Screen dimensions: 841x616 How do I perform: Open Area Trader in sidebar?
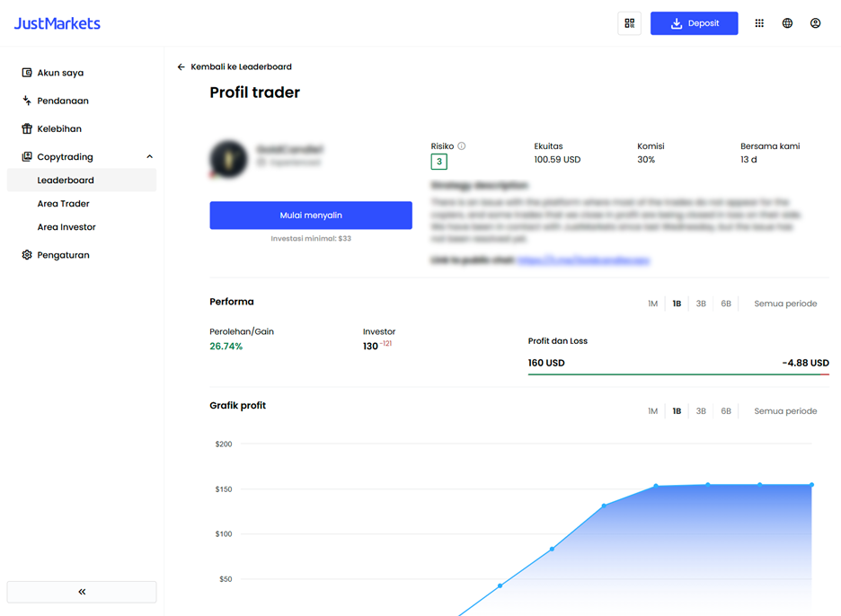(x=63, y=204)
